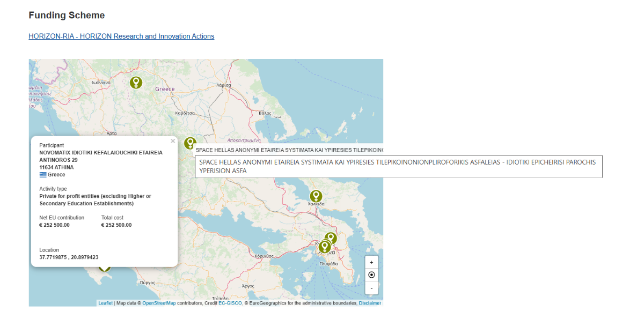This screenshot has height=319, width=644.
Task: Click the Greece country label with flag in popup
Action: tap(52, 175)
